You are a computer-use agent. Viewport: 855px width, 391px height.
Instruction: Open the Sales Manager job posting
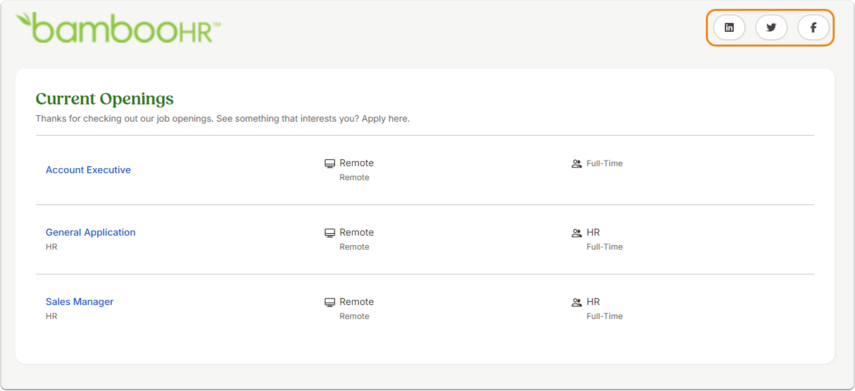[80, 302]
